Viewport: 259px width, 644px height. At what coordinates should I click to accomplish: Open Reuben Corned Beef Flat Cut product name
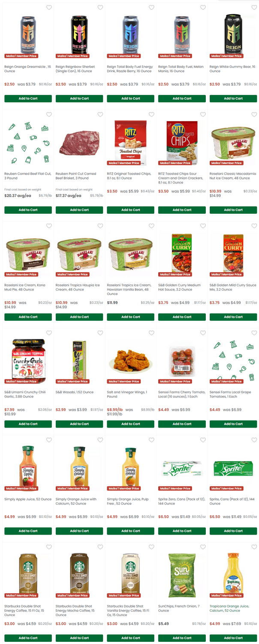[x=28, y=176]
